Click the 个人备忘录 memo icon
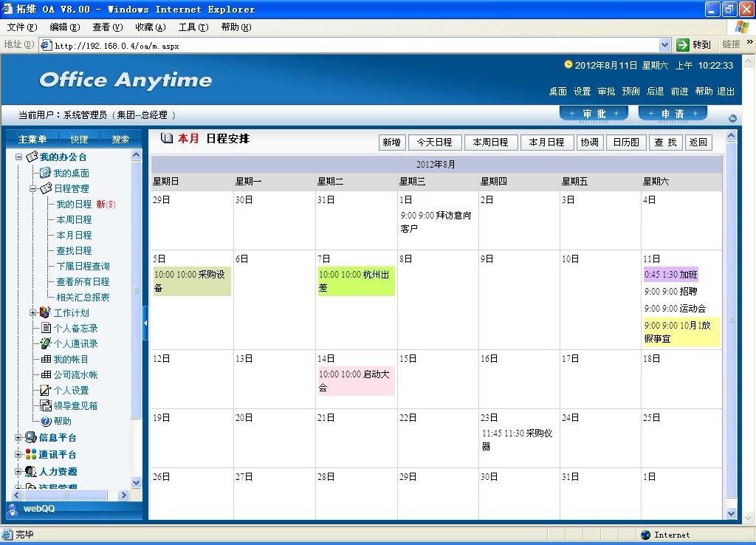 click(46, 328)
